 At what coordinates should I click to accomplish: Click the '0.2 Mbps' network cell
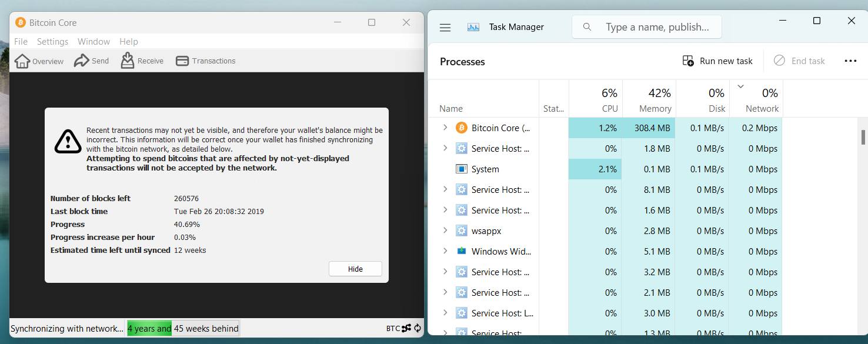[x=756, y=128]
